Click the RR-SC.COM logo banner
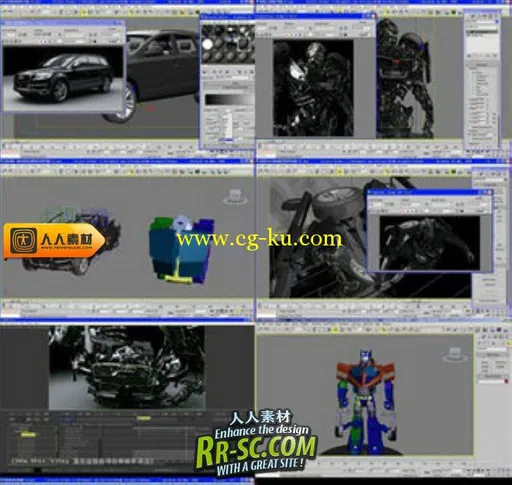 (256, 443)
